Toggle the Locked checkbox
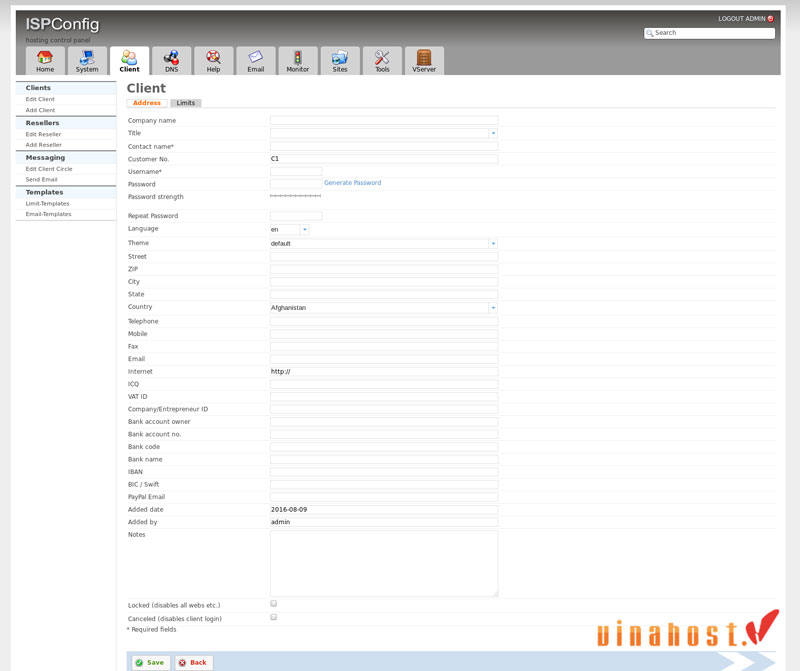800x671 pixels. pos(273,604)
